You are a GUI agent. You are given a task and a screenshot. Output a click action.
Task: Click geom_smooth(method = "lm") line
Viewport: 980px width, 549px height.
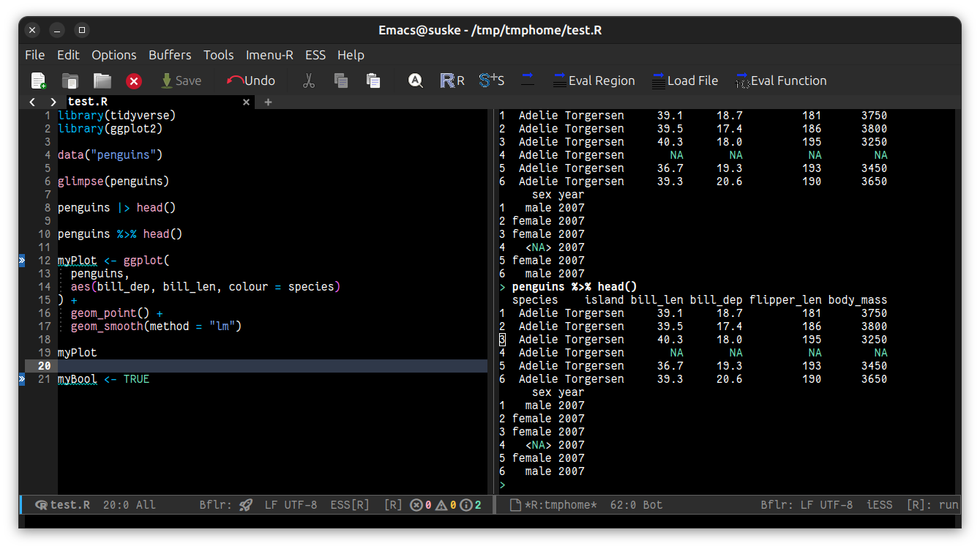click(x=156, y=326)
